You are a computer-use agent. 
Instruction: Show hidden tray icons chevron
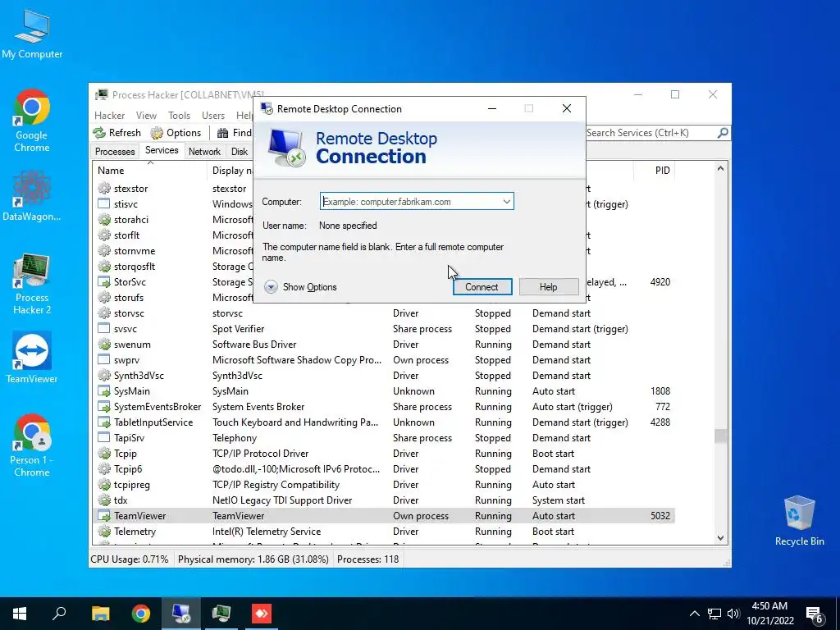[694, 614]
